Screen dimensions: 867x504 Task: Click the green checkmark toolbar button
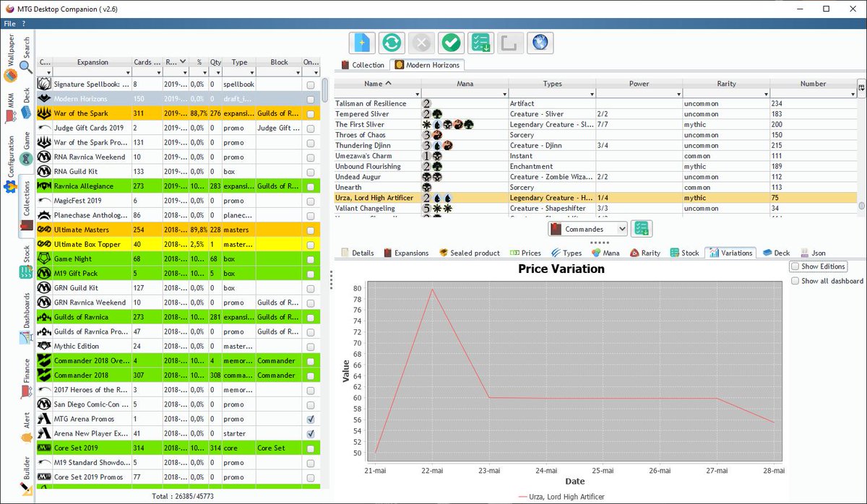coord(451,43)
